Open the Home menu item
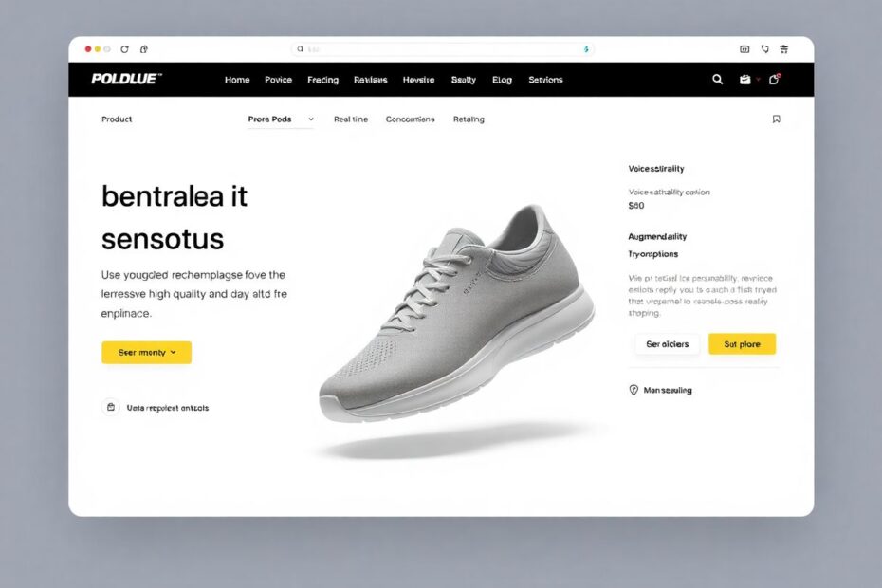 pyautogui.click(x=237, y=80)
